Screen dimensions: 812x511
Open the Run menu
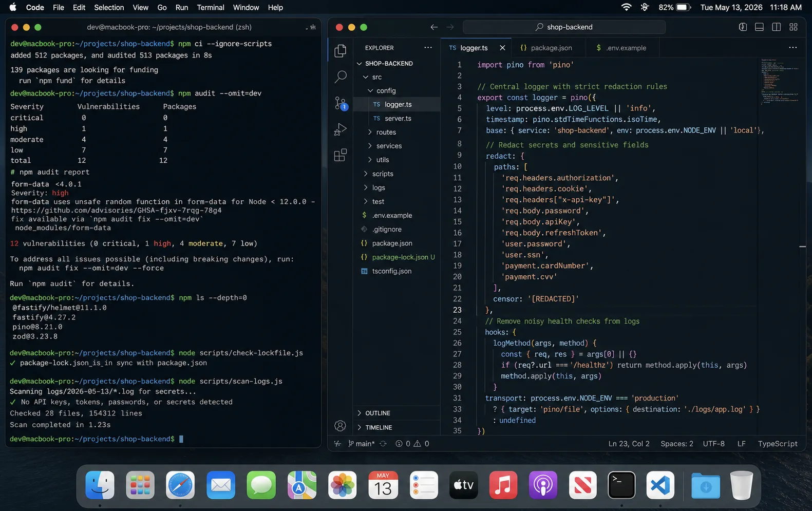click(181, 7)
